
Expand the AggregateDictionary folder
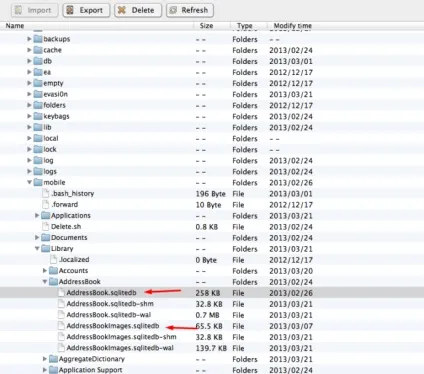45,359
